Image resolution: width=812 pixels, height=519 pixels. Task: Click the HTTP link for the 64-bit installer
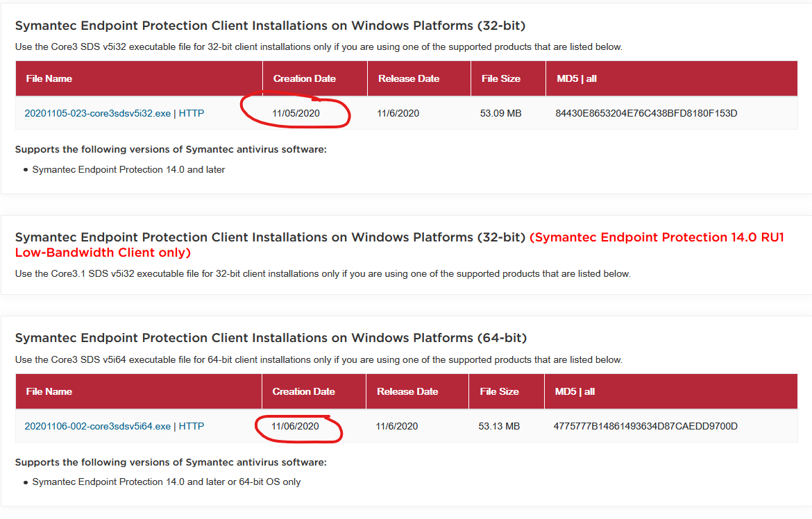192,426
